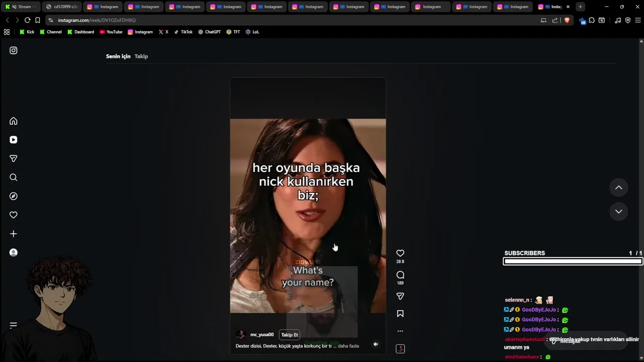The image size is (644, 362).
Task: Open the picture-in-picture screen icon in address bar
Action: (x=543, y=20)
